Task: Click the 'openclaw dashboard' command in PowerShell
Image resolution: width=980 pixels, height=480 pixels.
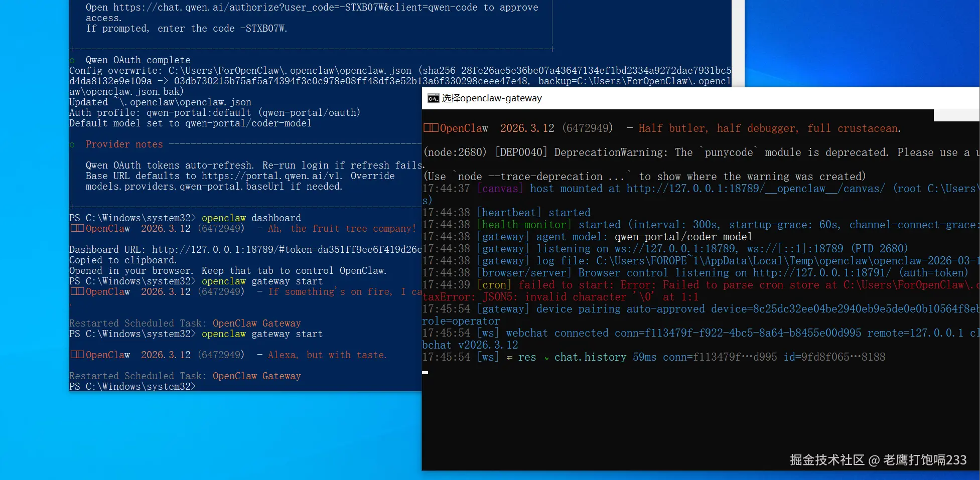Action: coord(251,218)
